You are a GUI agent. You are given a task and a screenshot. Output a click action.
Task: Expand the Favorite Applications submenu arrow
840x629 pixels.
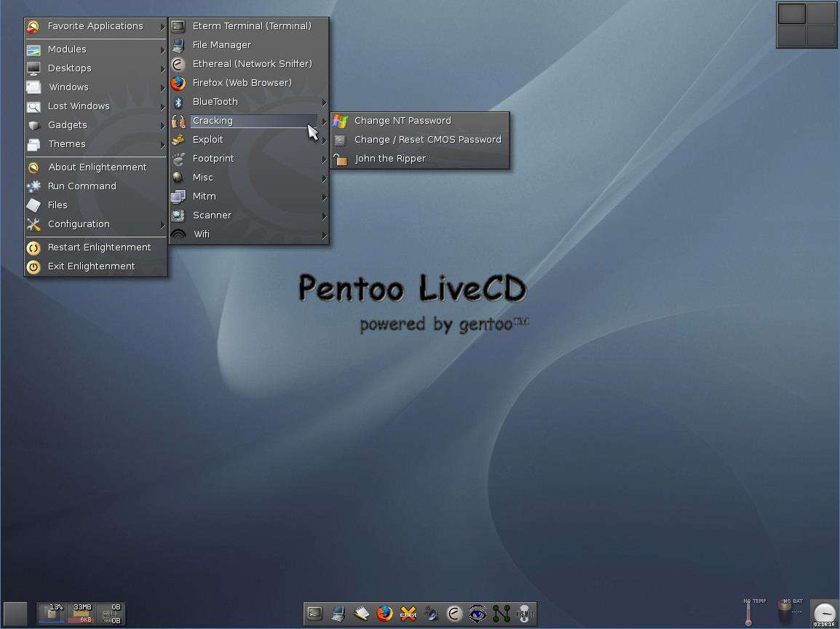tap(162, 26)
